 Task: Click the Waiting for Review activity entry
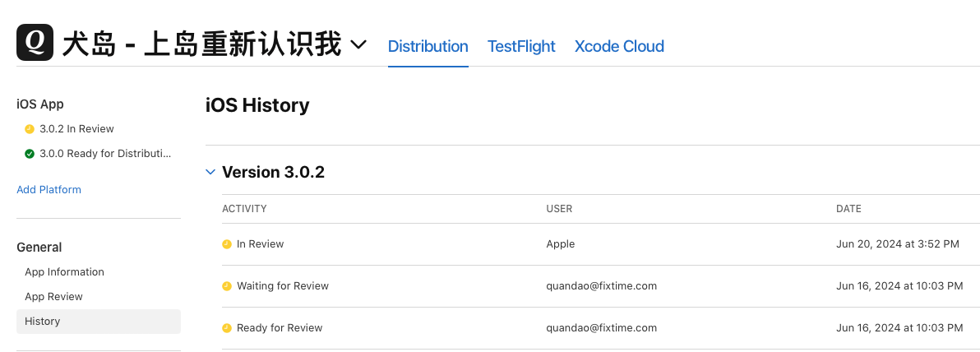(x=282, y=286)
